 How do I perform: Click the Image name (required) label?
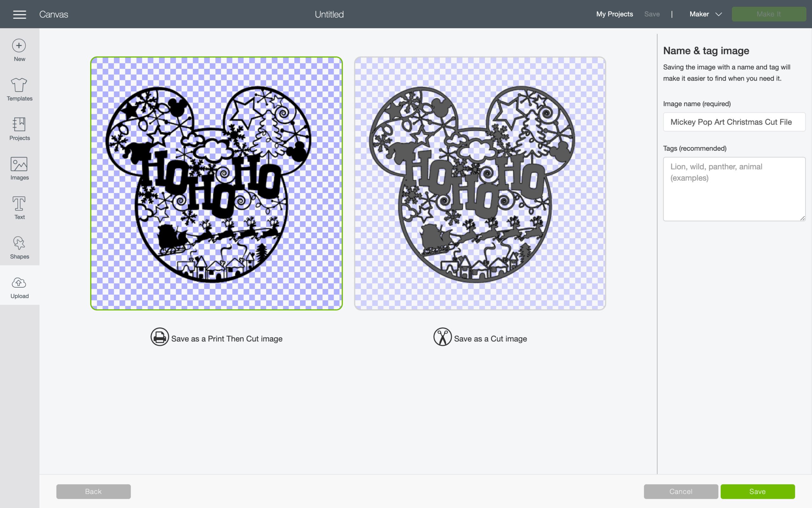pos(697,104)
